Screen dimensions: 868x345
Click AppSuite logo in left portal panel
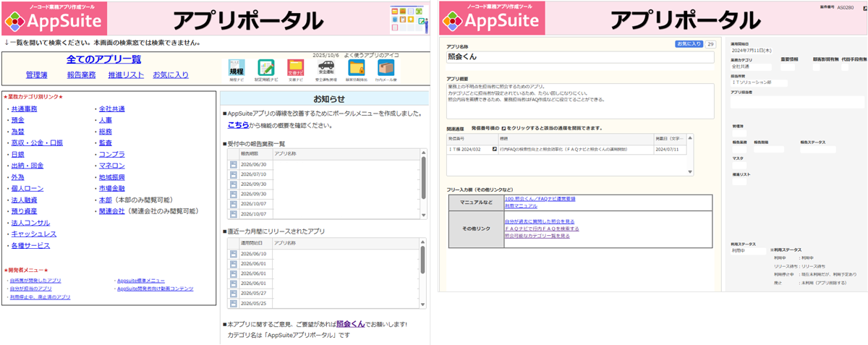pos(55,20)
